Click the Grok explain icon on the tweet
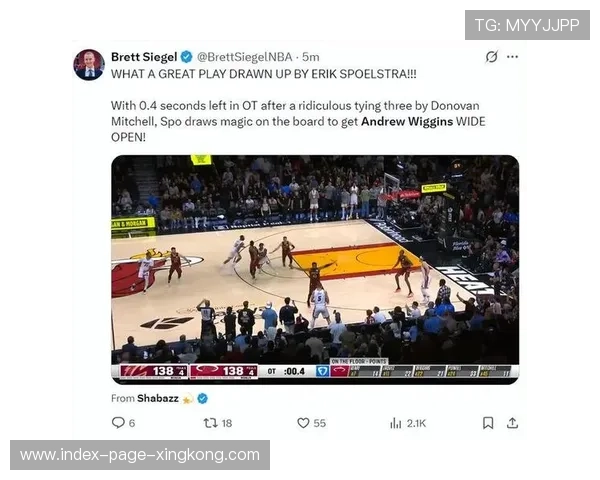This screenshot has width=600, height=480. (x=492, y=57)
